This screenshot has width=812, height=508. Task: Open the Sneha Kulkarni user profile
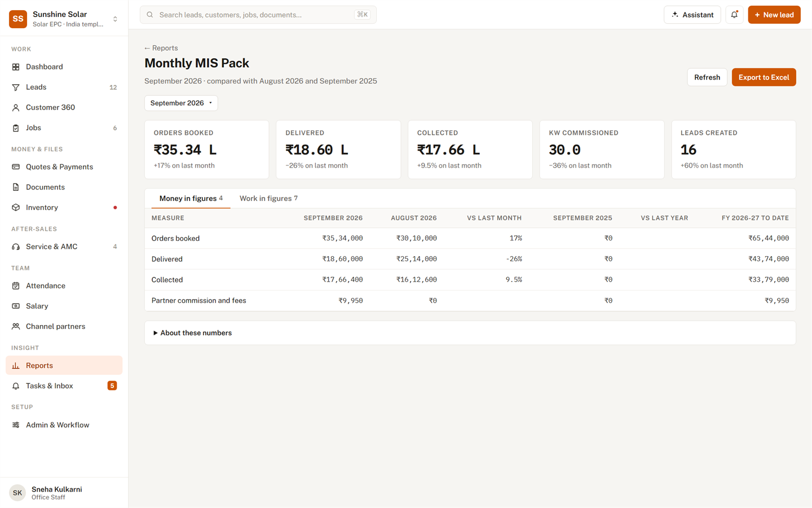pyautogui.click(x=64, y=493)
